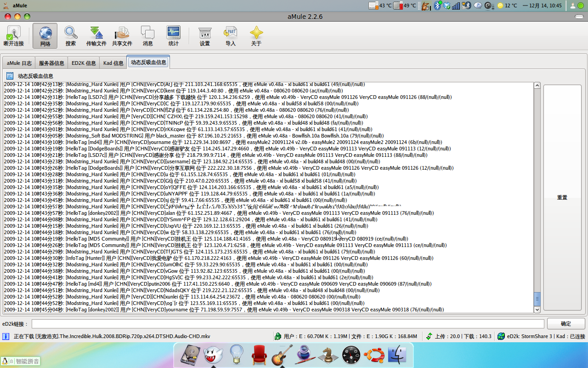The width and height of the screenshot is (588, 368).
Task: Click the Dropbox tray icon
Action: click(447, 6)
